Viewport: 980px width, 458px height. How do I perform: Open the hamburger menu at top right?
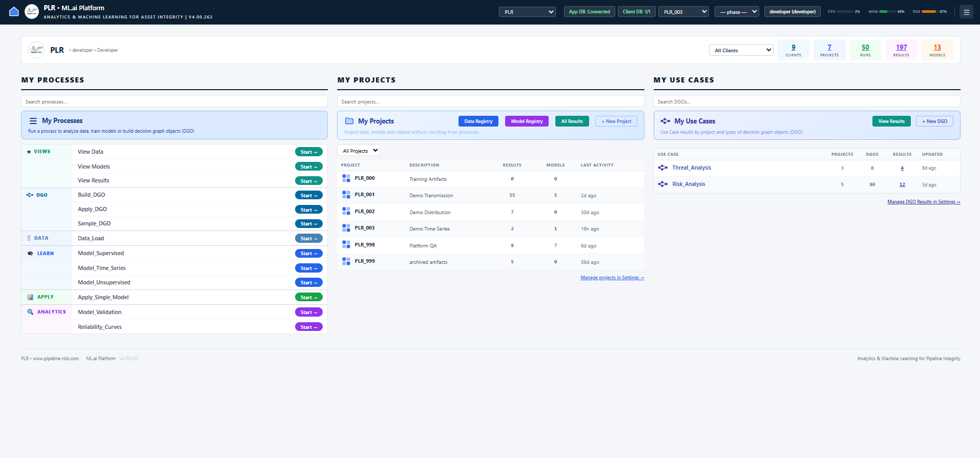966,12
